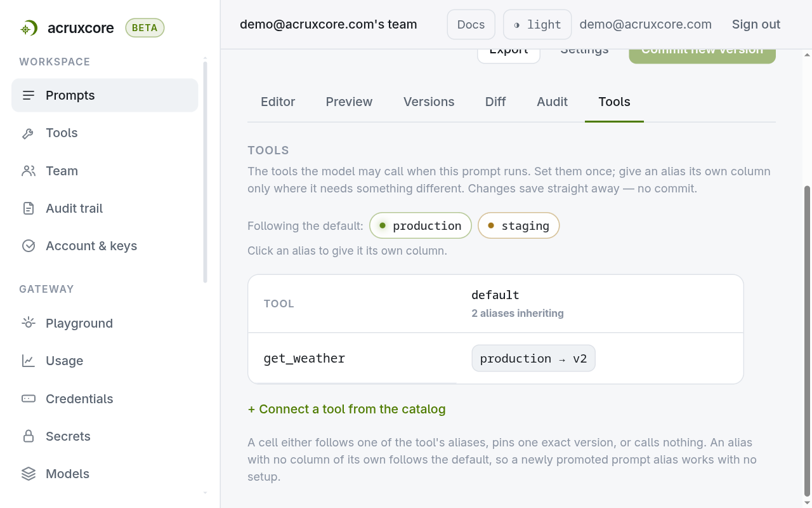The image size is (812, 508).
Task: Click the Tools wrench icon in sidebar
Action: click(29, 133)
